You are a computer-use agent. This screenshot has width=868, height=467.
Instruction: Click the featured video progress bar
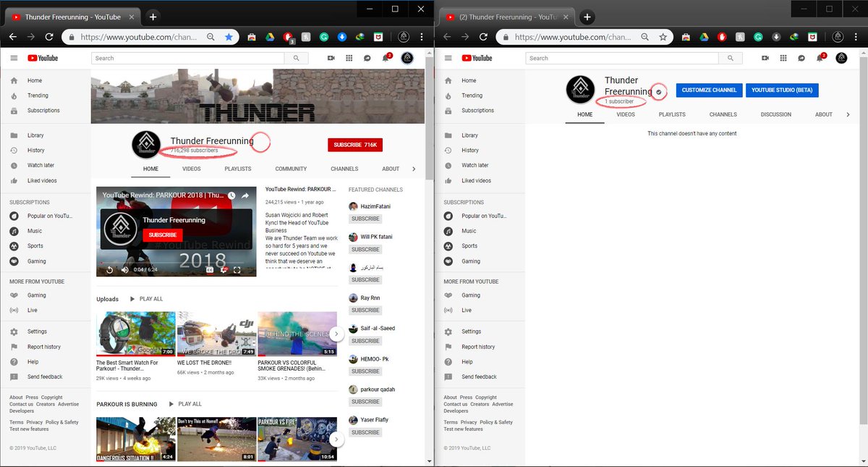pos(176,262)
